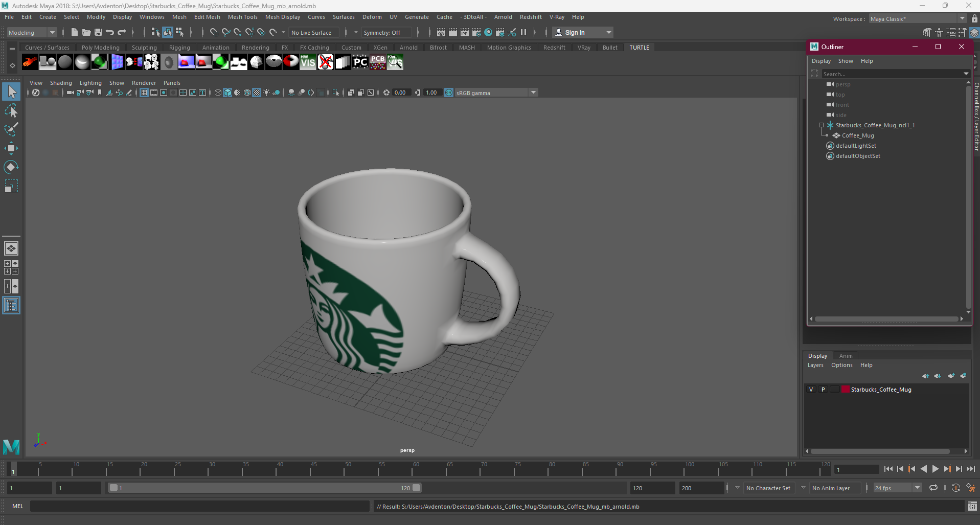Toggle viewport grid display

[144, 93]
